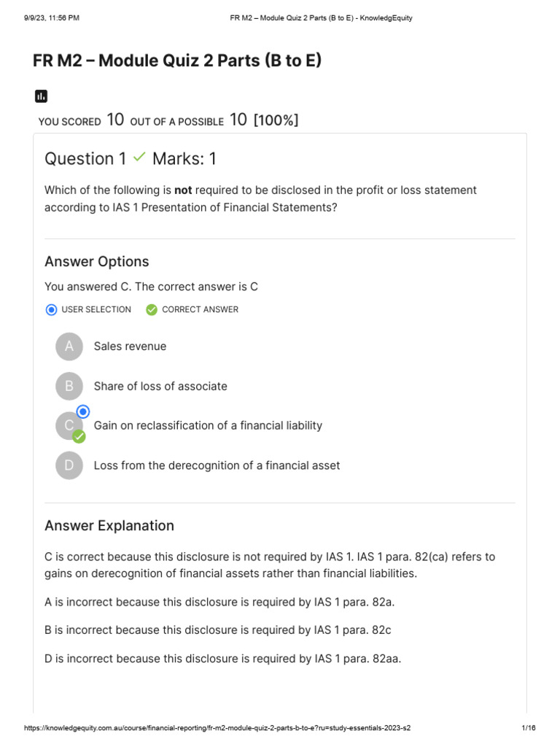
Task: Select option A circle for Sales revenue
Action: click(x=69, y=347)
